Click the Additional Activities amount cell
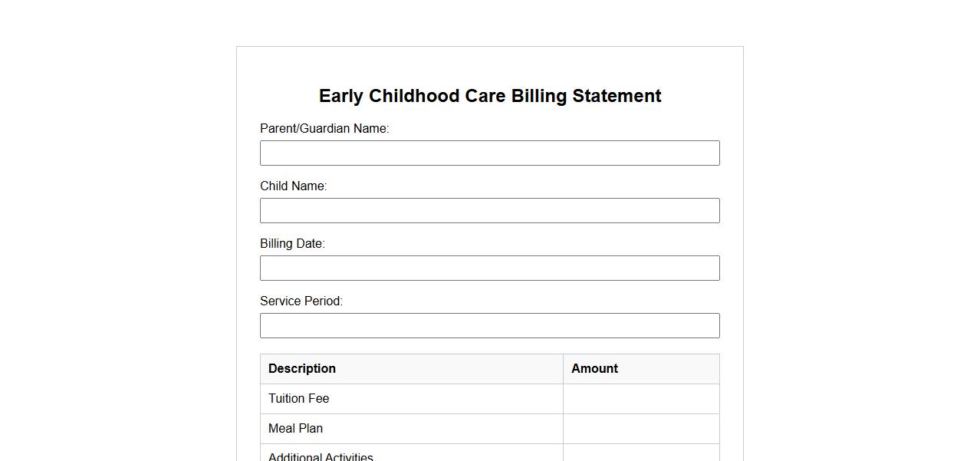 coord(641,455)
